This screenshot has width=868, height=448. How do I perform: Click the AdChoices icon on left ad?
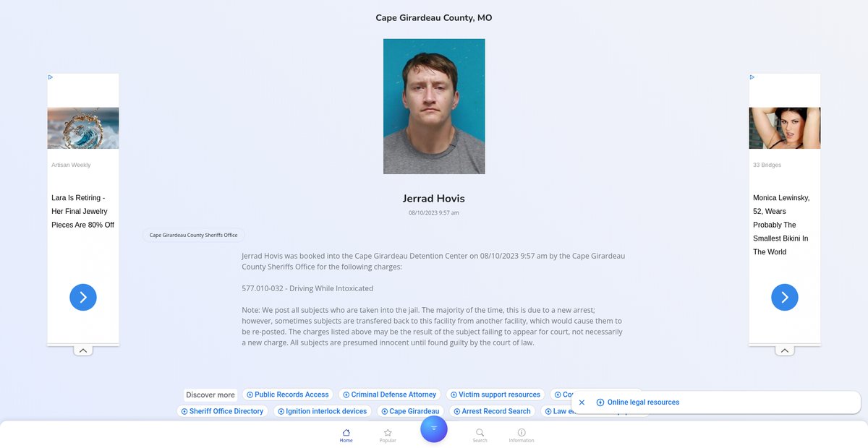pos(51,77)
